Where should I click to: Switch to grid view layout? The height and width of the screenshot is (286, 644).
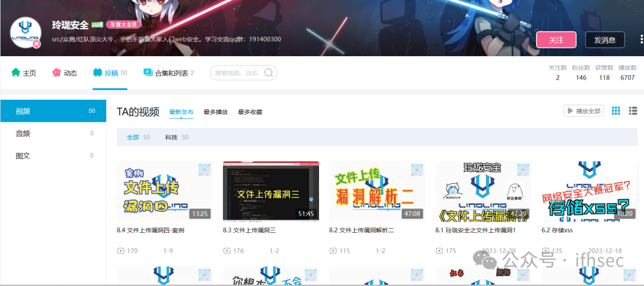coord(615,110)
